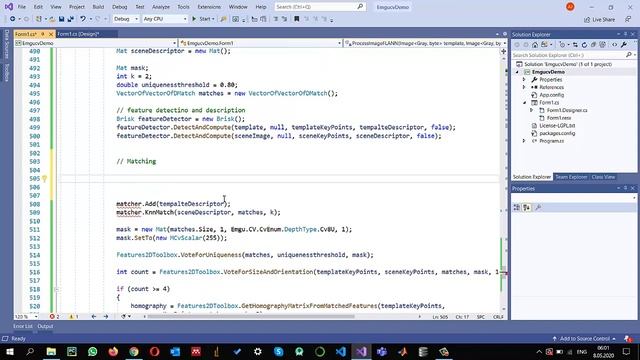This screenshot has height=360, width=640.
Task: Open the Extensions menu
Action: 209,7
